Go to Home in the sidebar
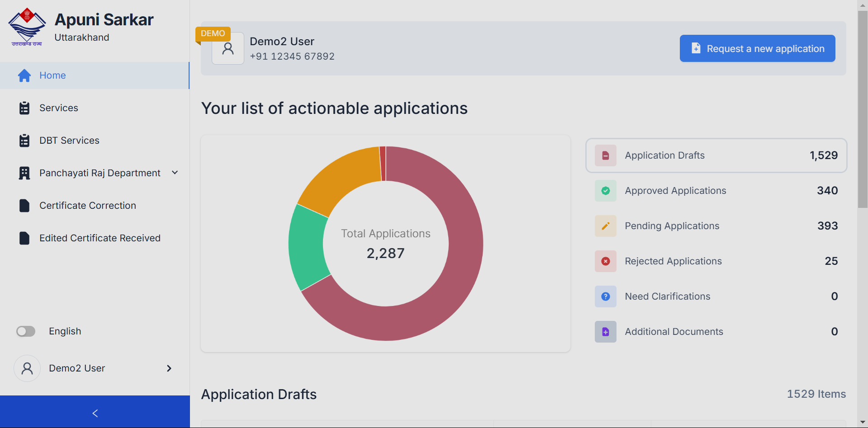The width and height of the screenshot is (868, 428). click(x=95, y=75)
